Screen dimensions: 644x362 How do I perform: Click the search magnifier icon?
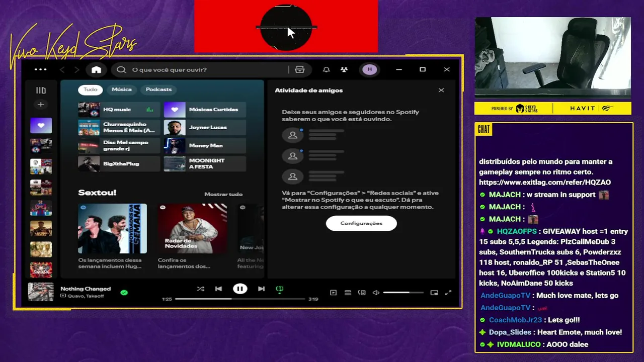click(x=121, y=69)
